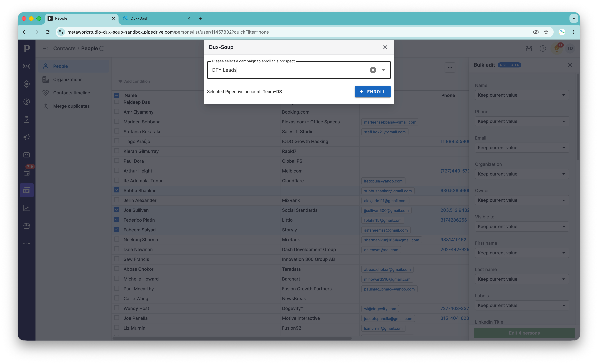Bookmark page with the star icon
The image size is (598, 364).
(546, 32)
